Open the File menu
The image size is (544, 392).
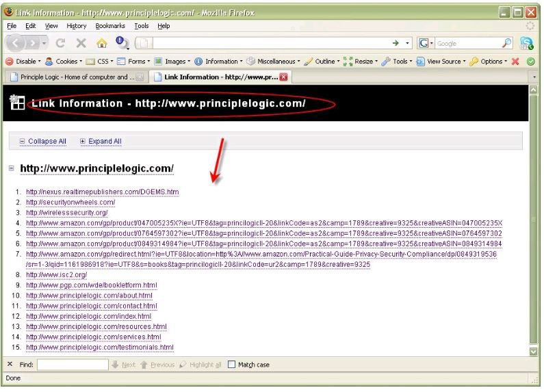tap(12, 26)
